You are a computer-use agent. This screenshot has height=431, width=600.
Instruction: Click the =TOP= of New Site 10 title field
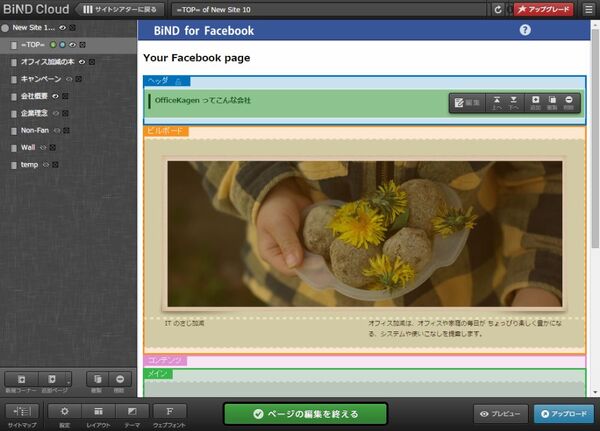tap(329, 10)
